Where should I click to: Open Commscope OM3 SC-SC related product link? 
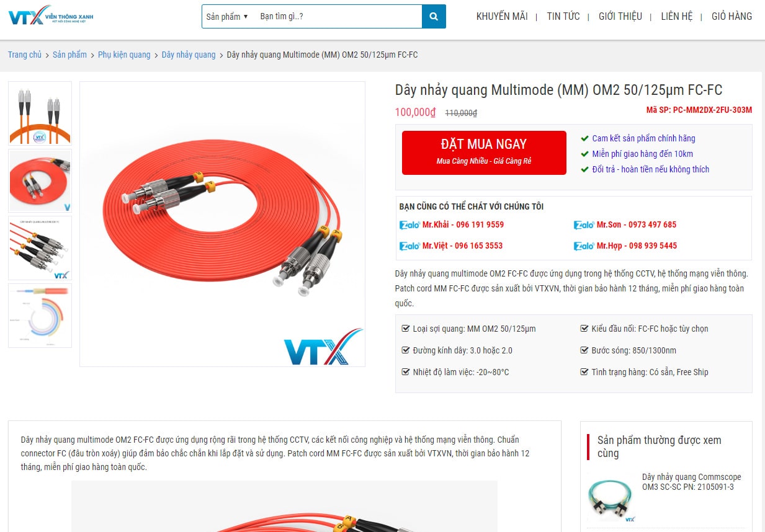click(691, 482)
